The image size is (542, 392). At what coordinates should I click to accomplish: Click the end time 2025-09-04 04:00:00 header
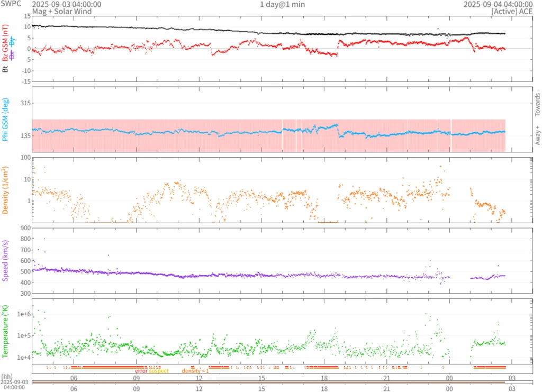click(x=498, y=4)
